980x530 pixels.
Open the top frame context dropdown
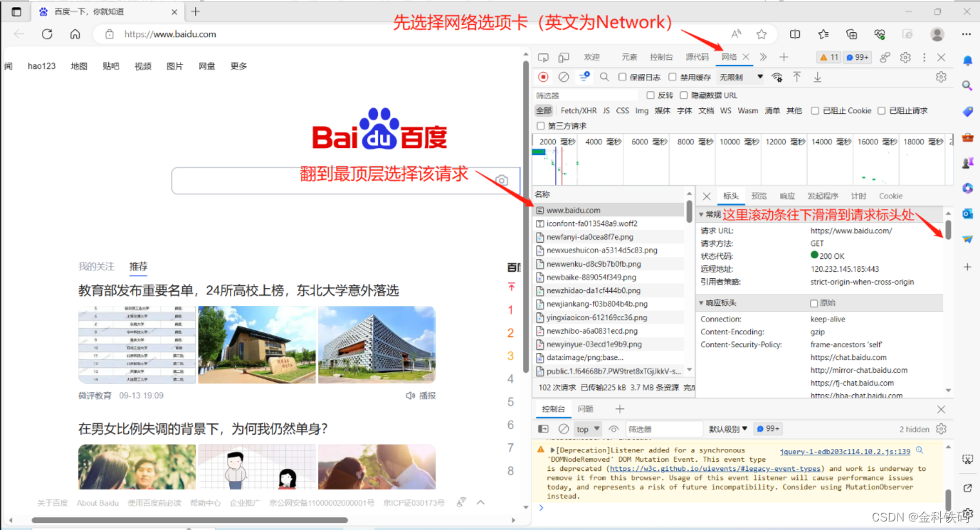pyautogui.click(x=587, y=428)
